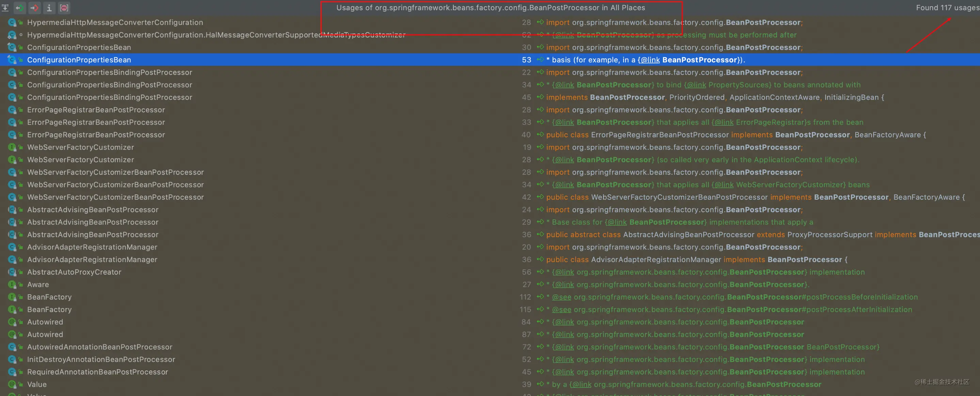Click the pink [m] filter icon
This screenshot has height=396, width=980.
coord(64,7)
